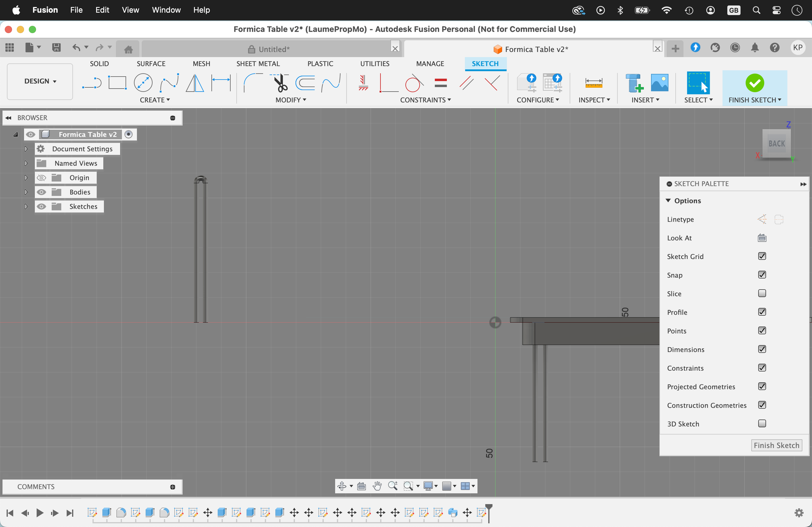This screenshot has height=527, width=812.
Task: Open the Window menu in menu bar
Action: click(166, 10)
